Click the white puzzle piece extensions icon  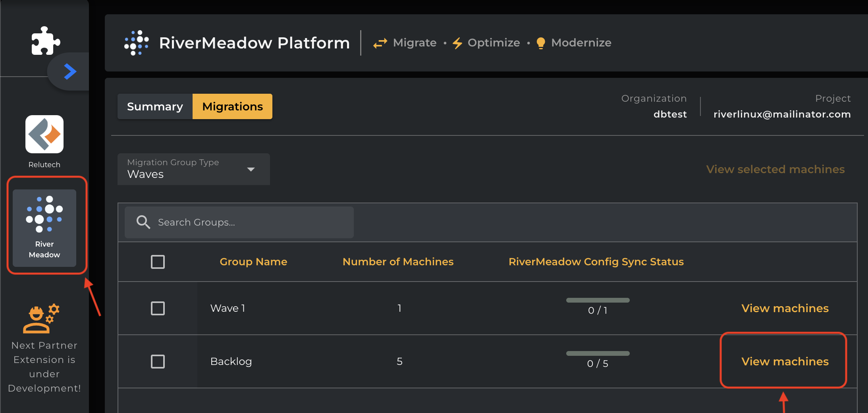pos(46,41)
